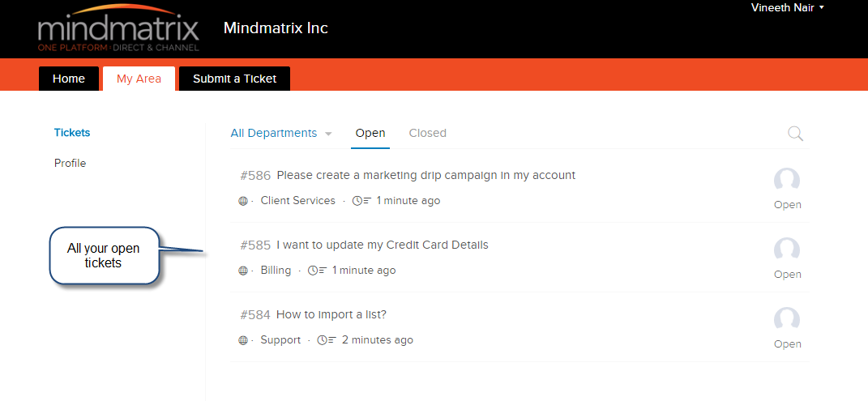
Task: Click avatar icon on ticket #586
Action: click(787, 181)
